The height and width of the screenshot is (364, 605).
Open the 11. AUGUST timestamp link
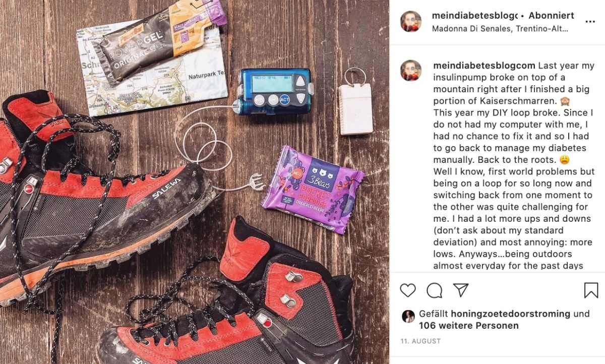(420, 341)
